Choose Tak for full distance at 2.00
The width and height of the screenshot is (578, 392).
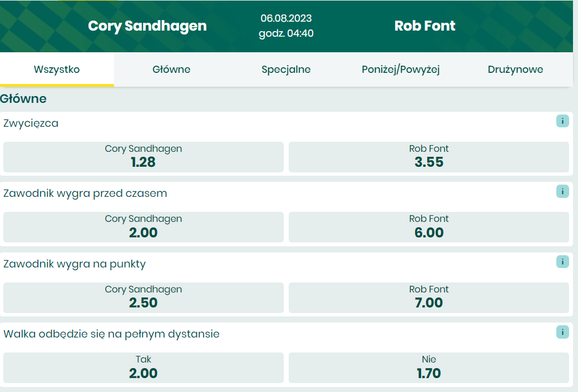click(144, 368)
